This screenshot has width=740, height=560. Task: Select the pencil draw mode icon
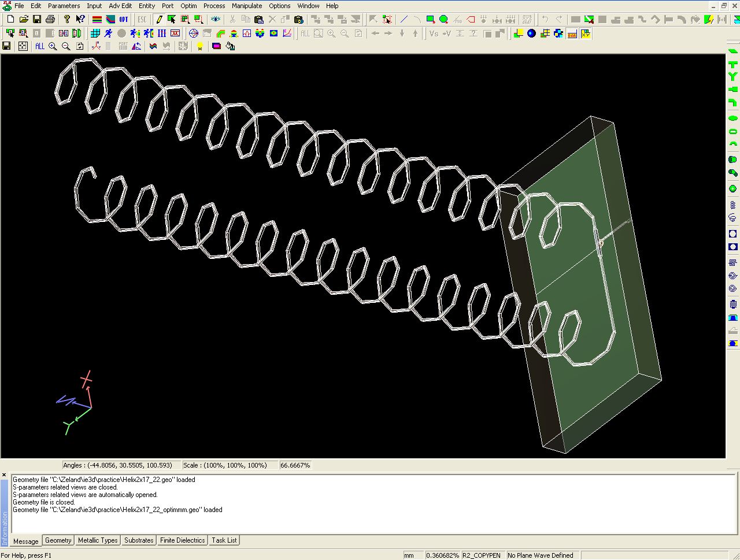(x=158, y=20)
